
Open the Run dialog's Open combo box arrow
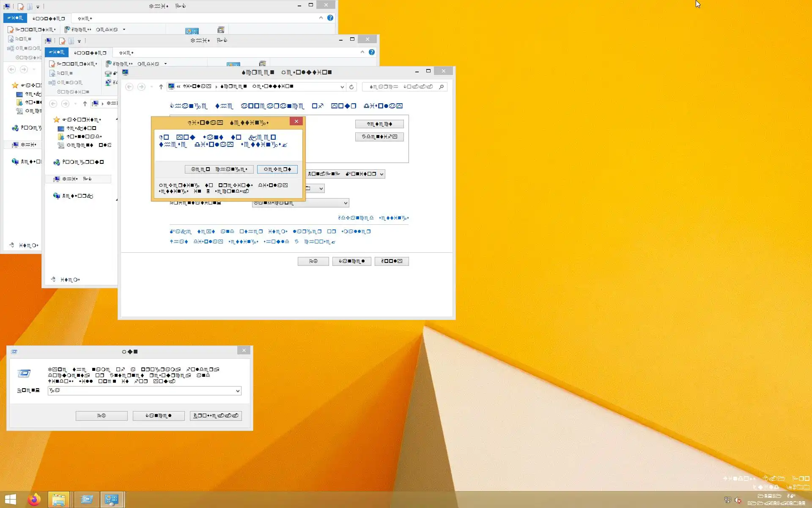(238, 391)
